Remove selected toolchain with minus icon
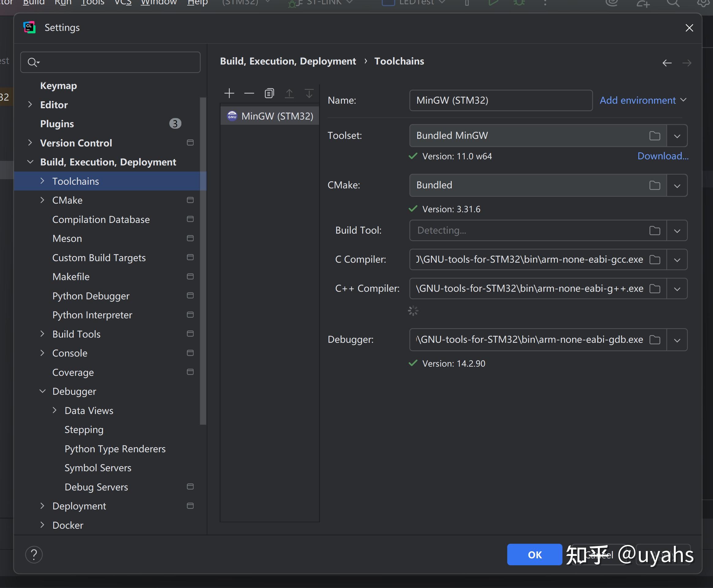Viewport: 713px width, 588px height. [x=249, y=93]
